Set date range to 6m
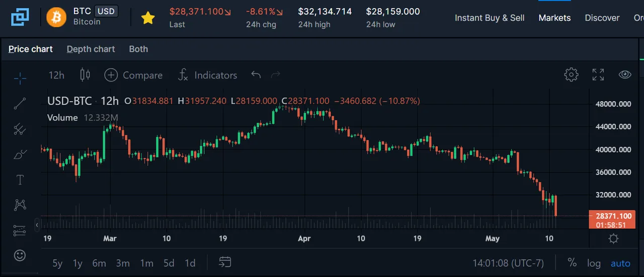 (x=99, y=263)
